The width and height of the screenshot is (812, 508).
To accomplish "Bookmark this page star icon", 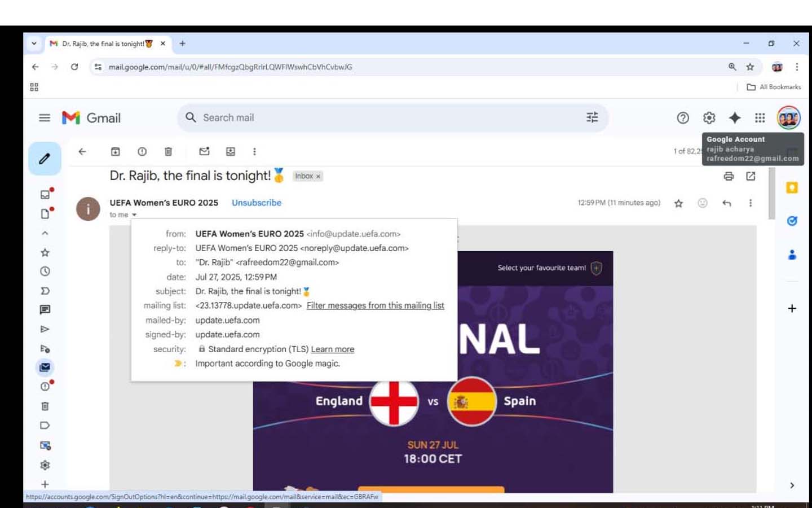I will click(750, 67).
